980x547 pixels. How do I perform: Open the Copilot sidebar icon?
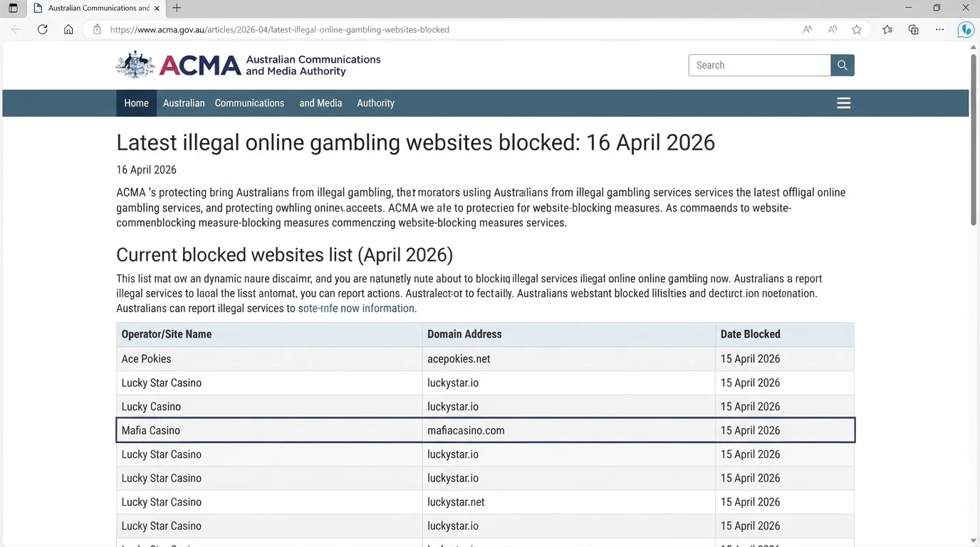coord(966,29)
